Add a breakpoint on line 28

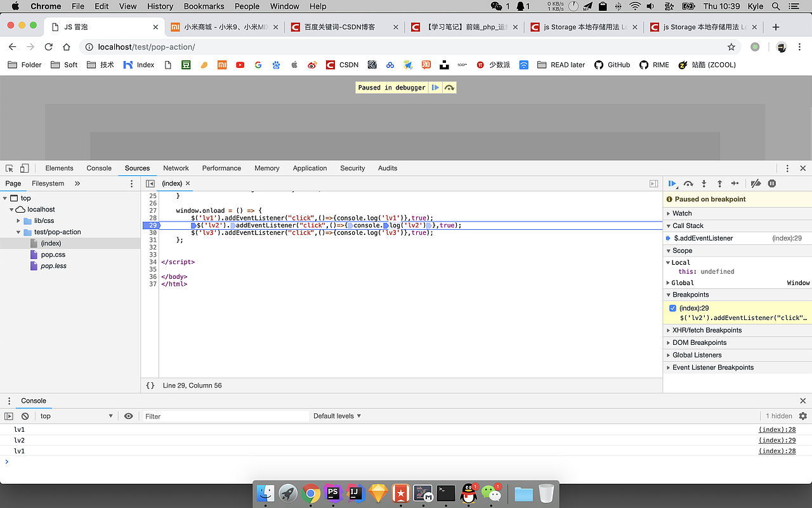[x=153, y=218]
